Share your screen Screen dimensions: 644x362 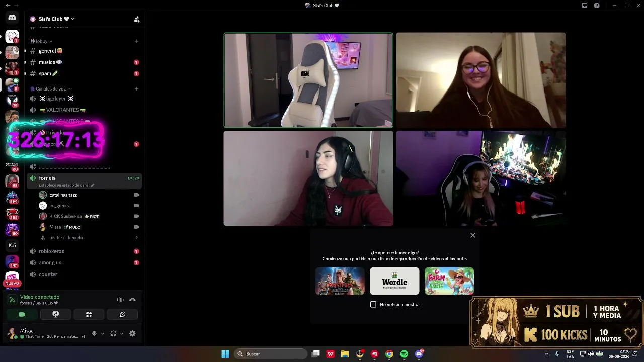[x=55, y=314]
